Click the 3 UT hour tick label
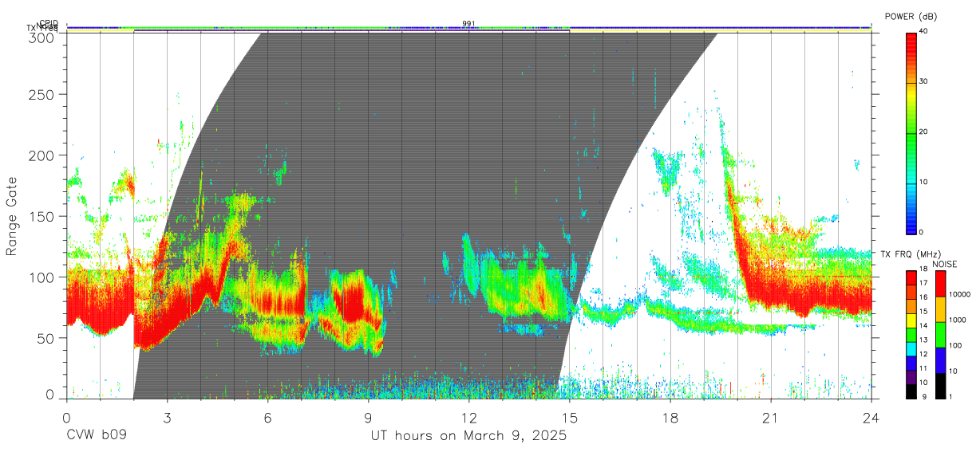This screenshot has width=980, height=452. click(167, 418)
